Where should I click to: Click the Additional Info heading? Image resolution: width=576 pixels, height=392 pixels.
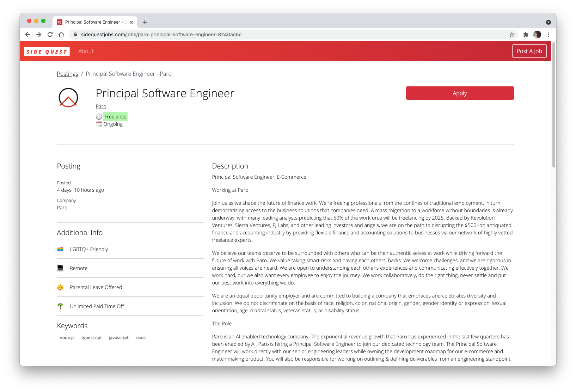pos(80,233)
